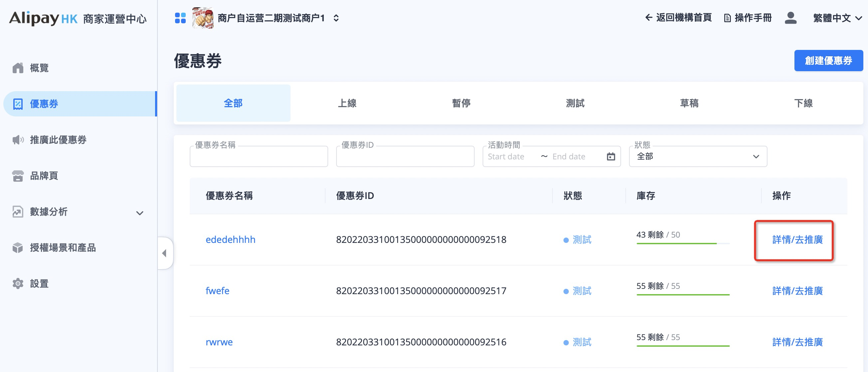This screenshot has height=372, width=868.
Task: Open 設置 via the gear icon
Action: [18, 284]
